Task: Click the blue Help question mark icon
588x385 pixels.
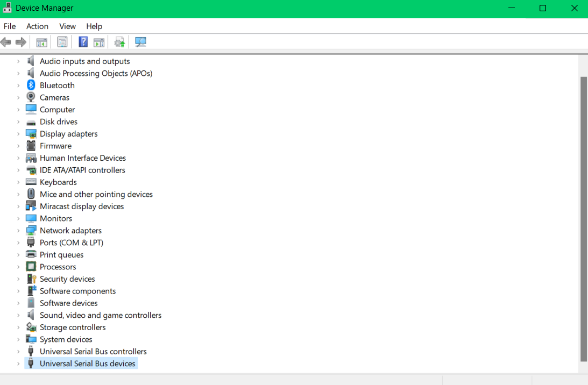Action: point(83,42)
